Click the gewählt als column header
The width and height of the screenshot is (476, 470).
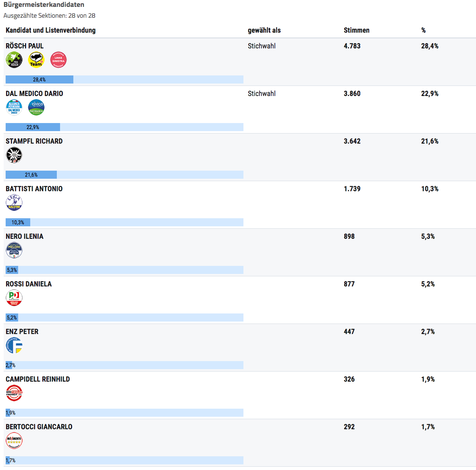pyautogui.click(x=264, y=30)
